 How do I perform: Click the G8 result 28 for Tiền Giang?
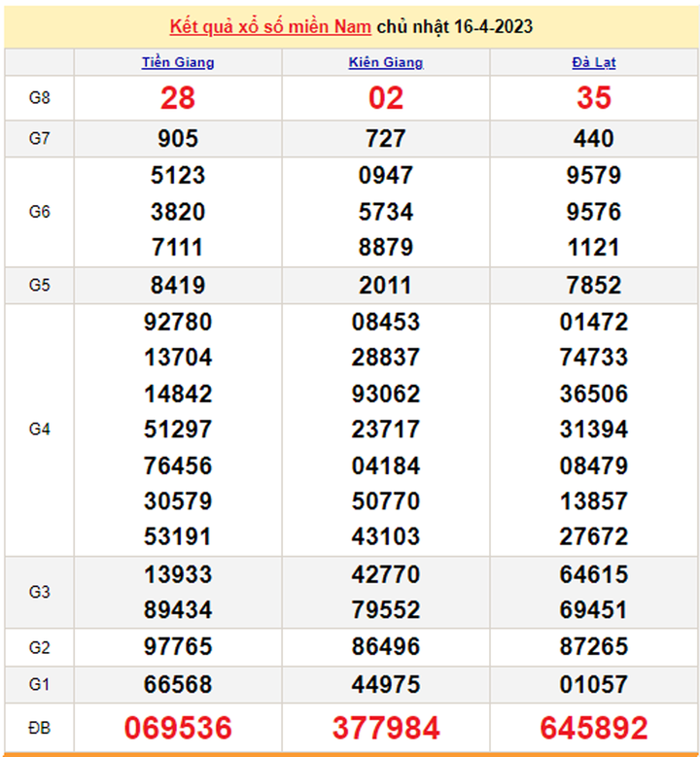tap(178, 98)
